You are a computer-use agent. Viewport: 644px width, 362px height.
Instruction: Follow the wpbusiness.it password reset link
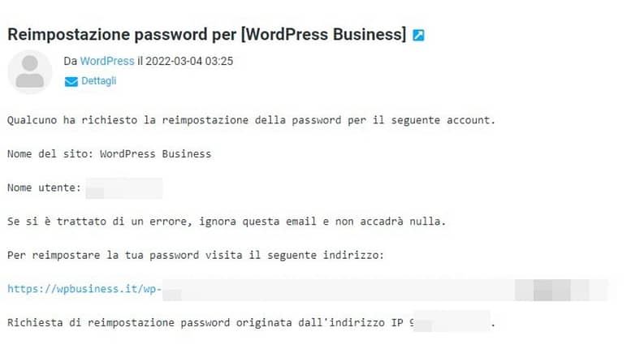[x=84, y=288]
